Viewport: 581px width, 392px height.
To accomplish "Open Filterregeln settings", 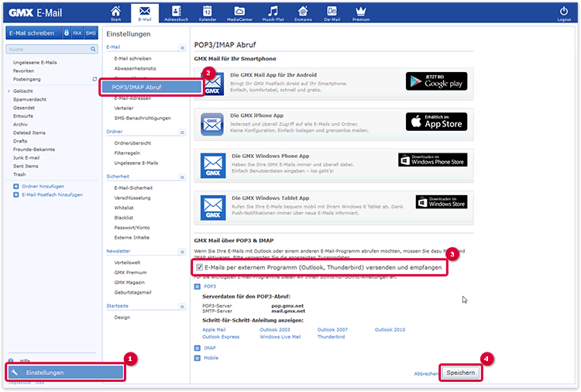I will [127, 153].
